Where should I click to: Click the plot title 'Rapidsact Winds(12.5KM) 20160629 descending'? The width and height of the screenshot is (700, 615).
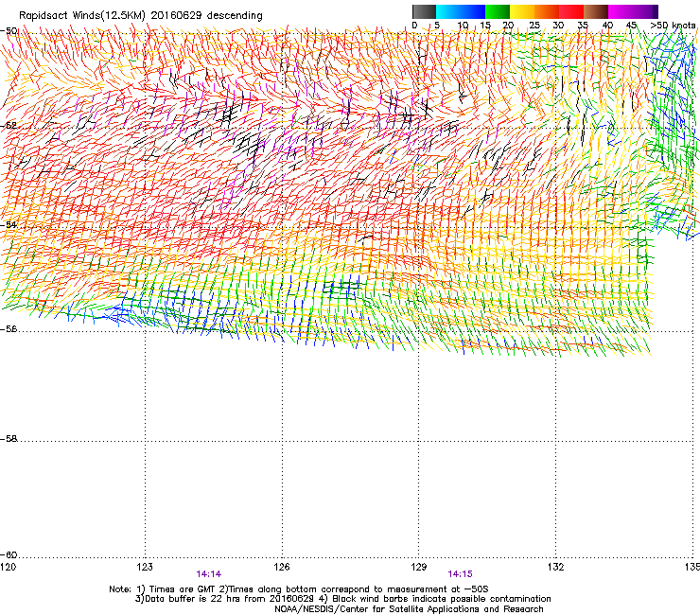coord(141,15)
